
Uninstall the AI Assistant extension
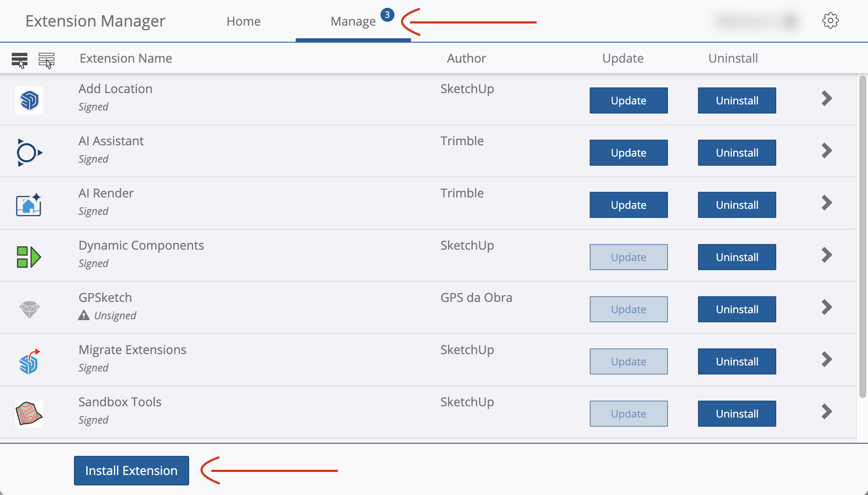point(737,153)
